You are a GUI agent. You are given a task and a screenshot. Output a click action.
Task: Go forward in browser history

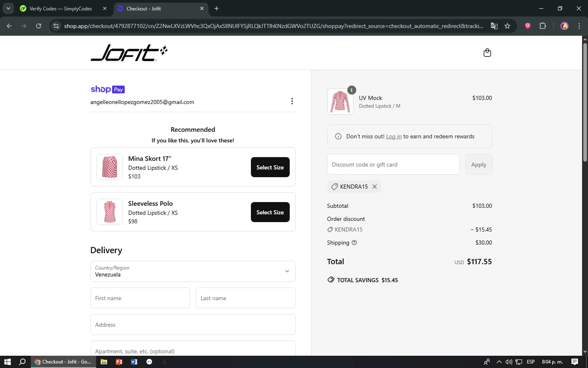point(24,26)
